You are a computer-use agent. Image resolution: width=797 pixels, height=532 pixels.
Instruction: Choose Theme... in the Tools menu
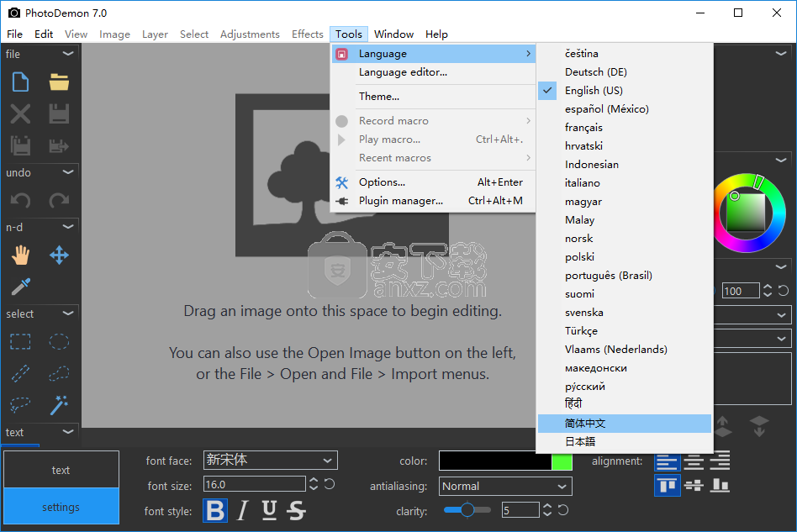433,97
